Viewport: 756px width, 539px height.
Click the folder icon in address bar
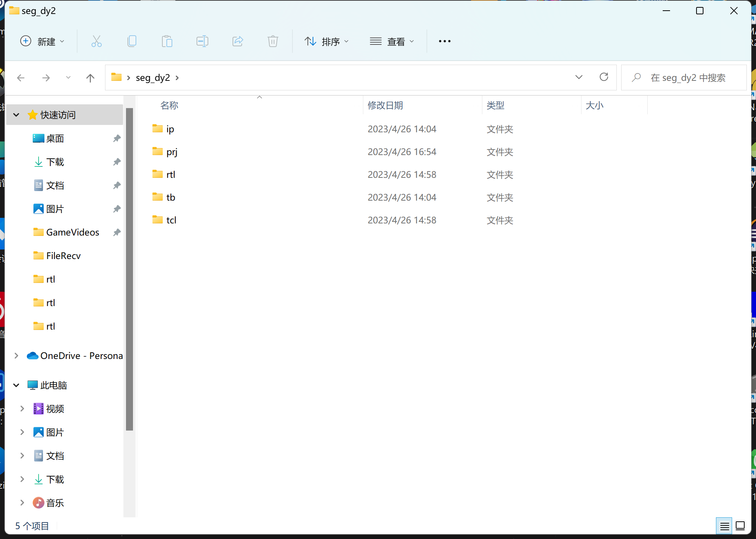(x=116, y=77)
